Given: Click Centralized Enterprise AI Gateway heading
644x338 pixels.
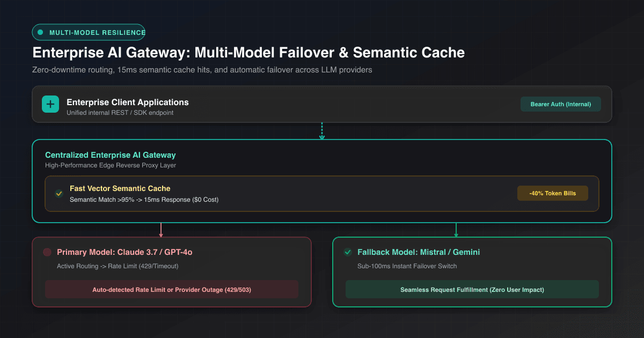Looking at the screenshot, I should pyautogui.click(x=110, y=155).
